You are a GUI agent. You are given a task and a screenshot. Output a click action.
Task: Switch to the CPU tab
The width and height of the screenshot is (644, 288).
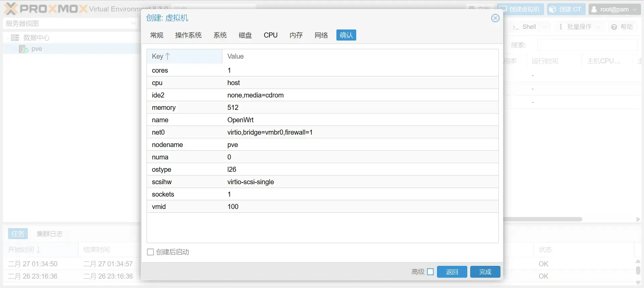tap(270, 35)
